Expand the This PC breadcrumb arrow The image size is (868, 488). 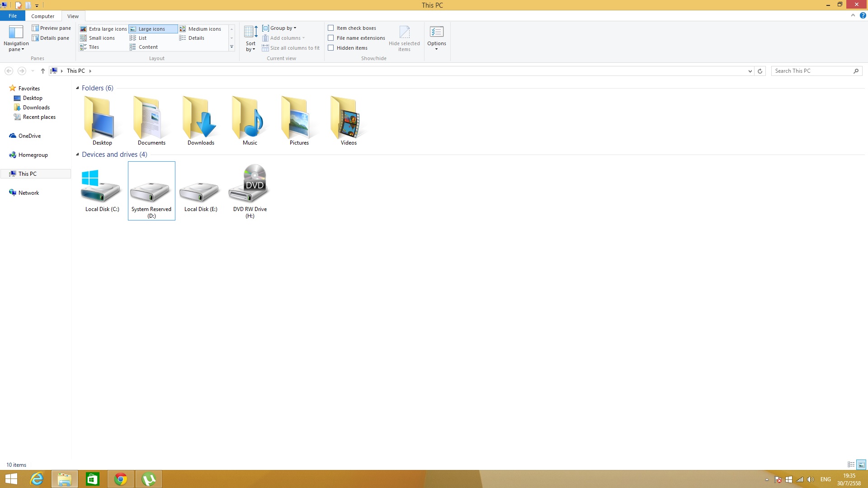click(90, 71)
